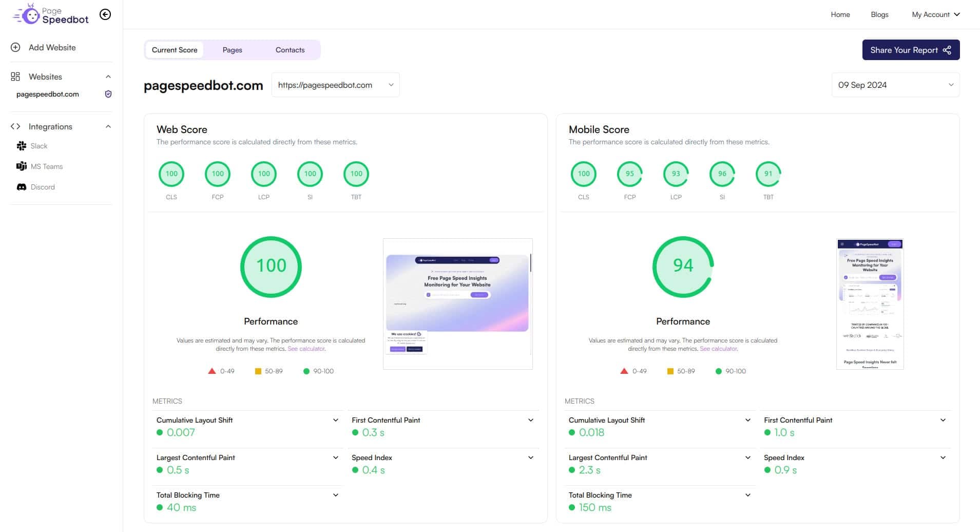Image resolution: width=980 pixels, height=532 pixels.
Task: Open the My Account dropdown menu
Action: pyautogui.click(x=935, y=14)
